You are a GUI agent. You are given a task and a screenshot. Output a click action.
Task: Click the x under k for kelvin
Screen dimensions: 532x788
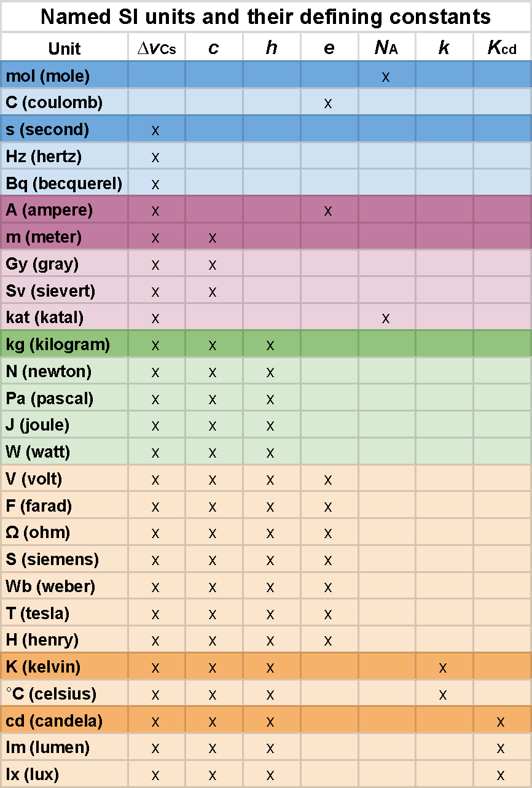[x=443, y=668]
